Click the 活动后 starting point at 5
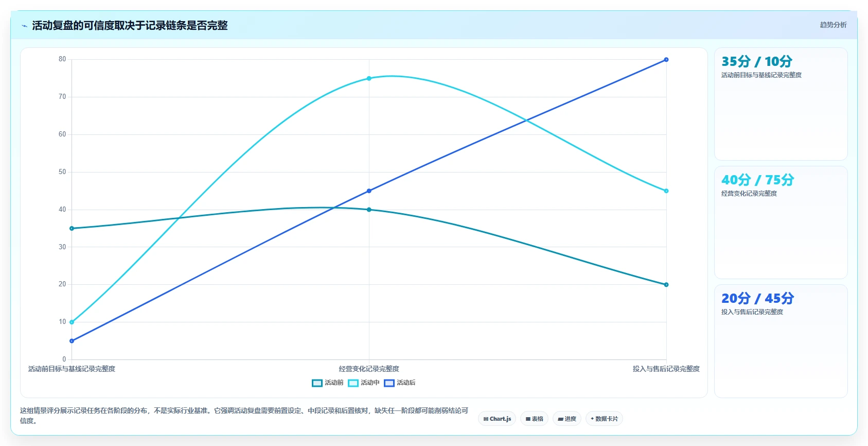The width and height of the screenshot is (868, 446). (x=72, y=341)
